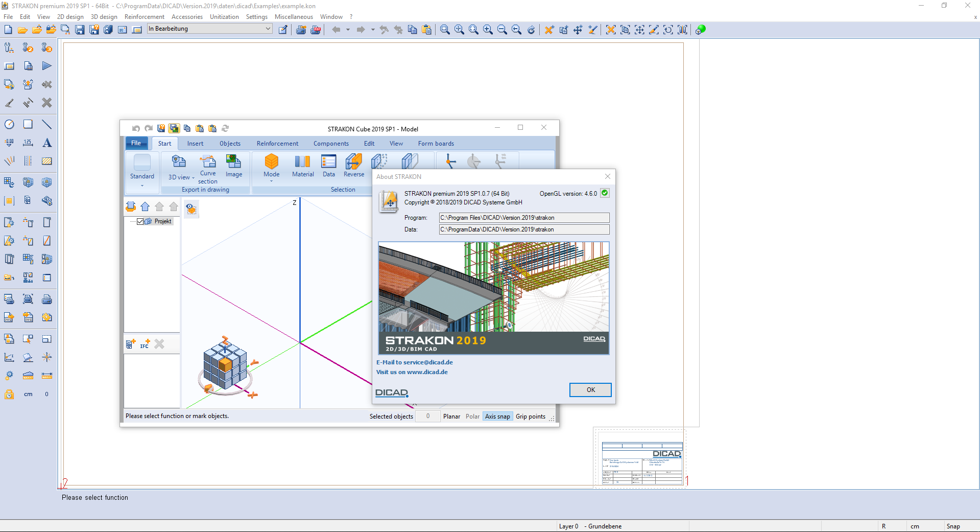Open the blue File tab in Cube

click(x=136, y=143)
